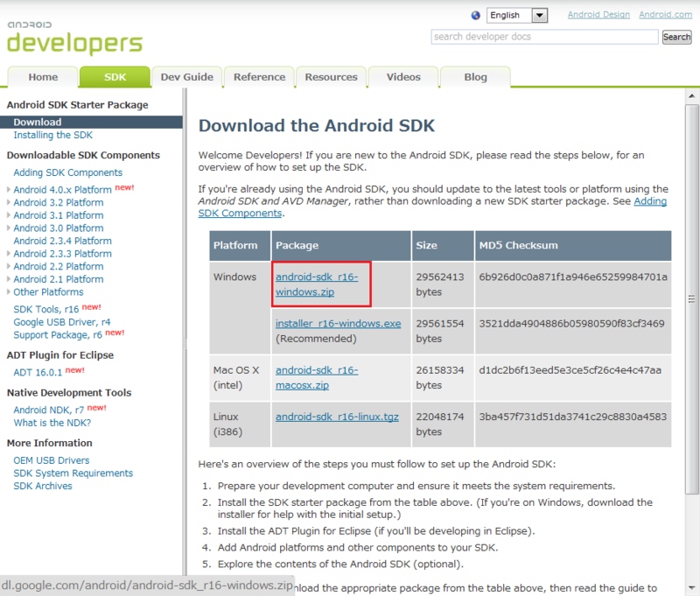Open Android 2.2 Platform link
This screenshot has height=596, width=700.
click(x=59, y=267)
